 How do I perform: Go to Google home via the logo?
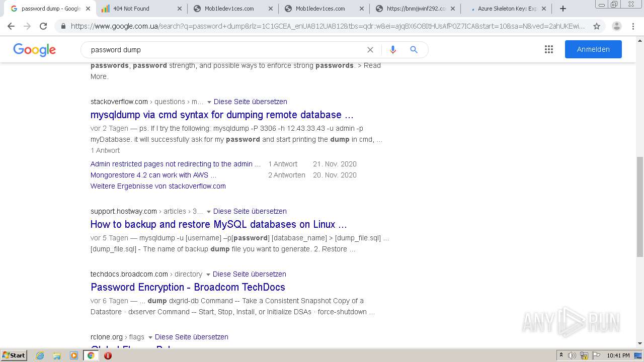pyautogui.click(x=35, y=50)
